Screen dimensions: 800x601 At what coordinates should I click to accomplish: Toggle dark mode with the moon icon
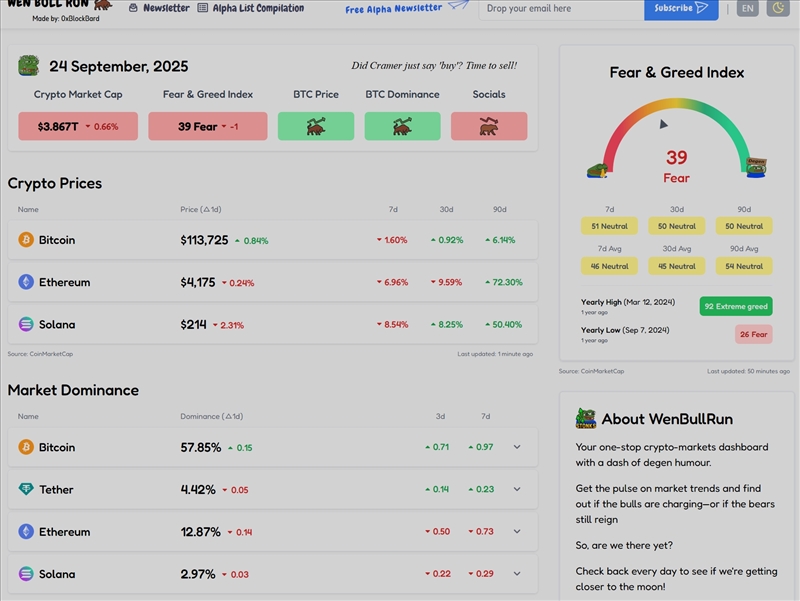pyautogui.click(x=778, y=8)
